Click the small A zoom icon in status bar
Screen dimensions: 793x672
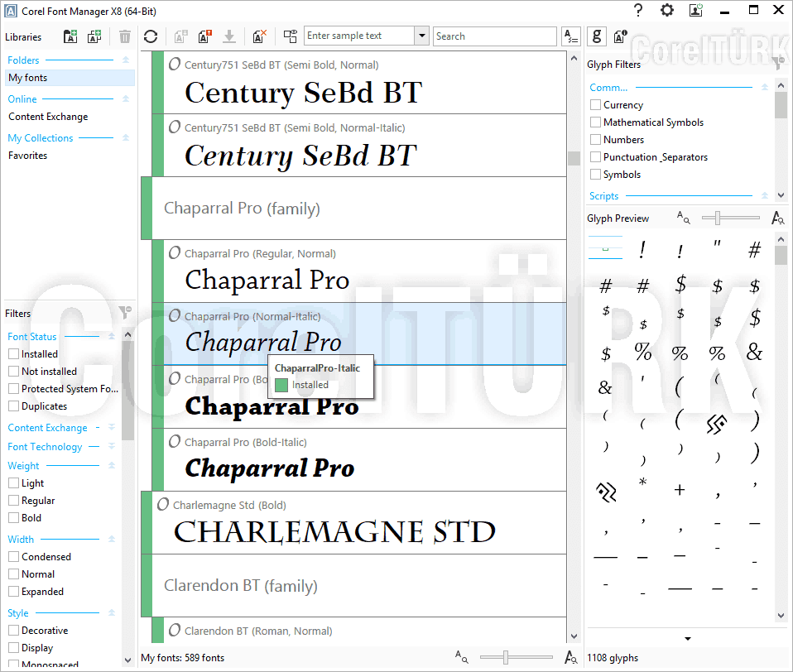pos(461,657)
